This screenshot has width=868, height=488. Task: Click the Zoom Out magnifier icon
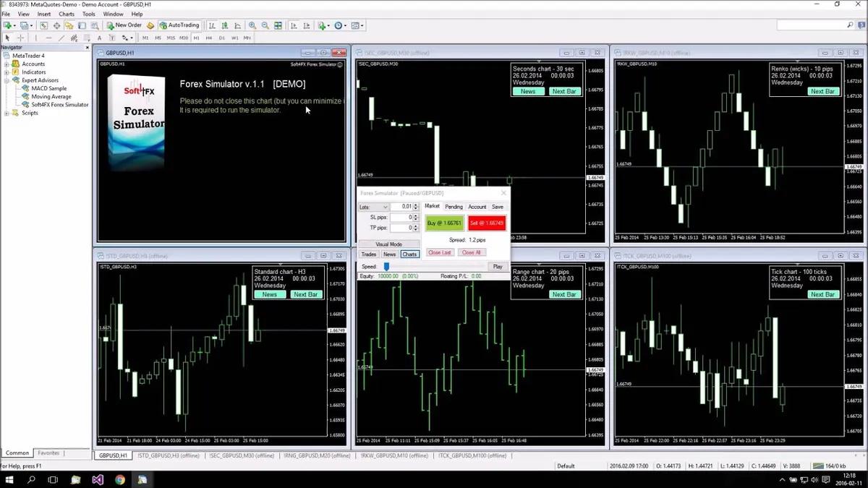pos(265,25)
